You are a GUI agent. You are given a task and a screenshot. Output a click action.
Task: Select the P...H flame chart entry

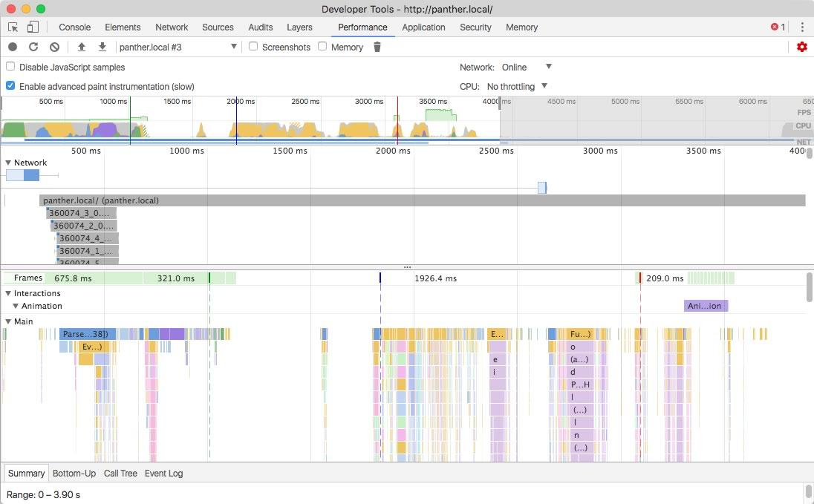[580, 384]
